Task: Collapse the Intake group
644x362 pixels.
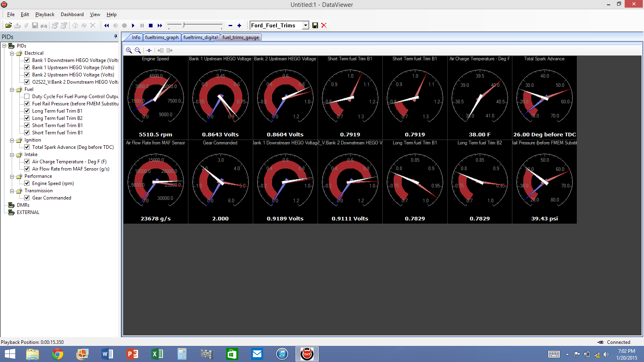Action: (12, 154)
